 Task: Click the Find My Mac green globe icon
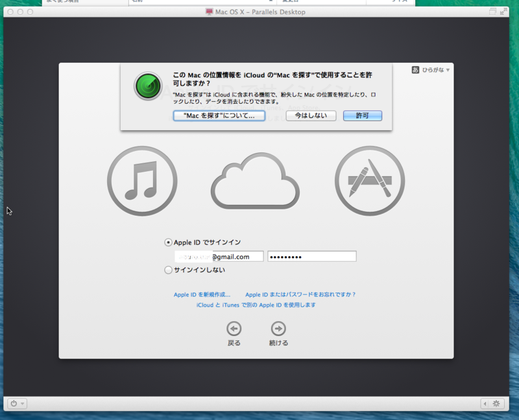147,85
